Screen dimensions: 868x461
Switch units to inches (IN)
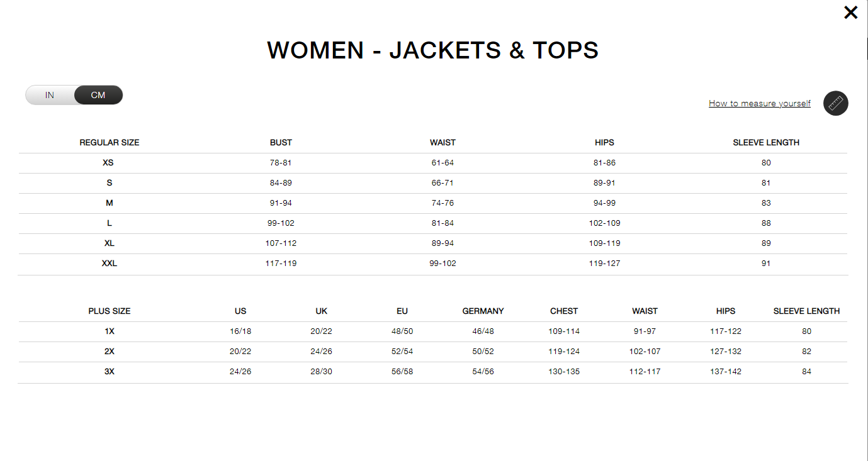(50, 96)
